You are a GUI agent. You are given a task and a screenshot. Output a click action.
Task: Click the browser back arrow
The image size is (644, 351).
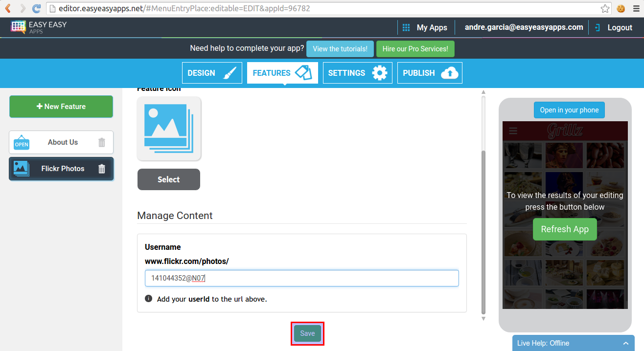click(7, 8)
